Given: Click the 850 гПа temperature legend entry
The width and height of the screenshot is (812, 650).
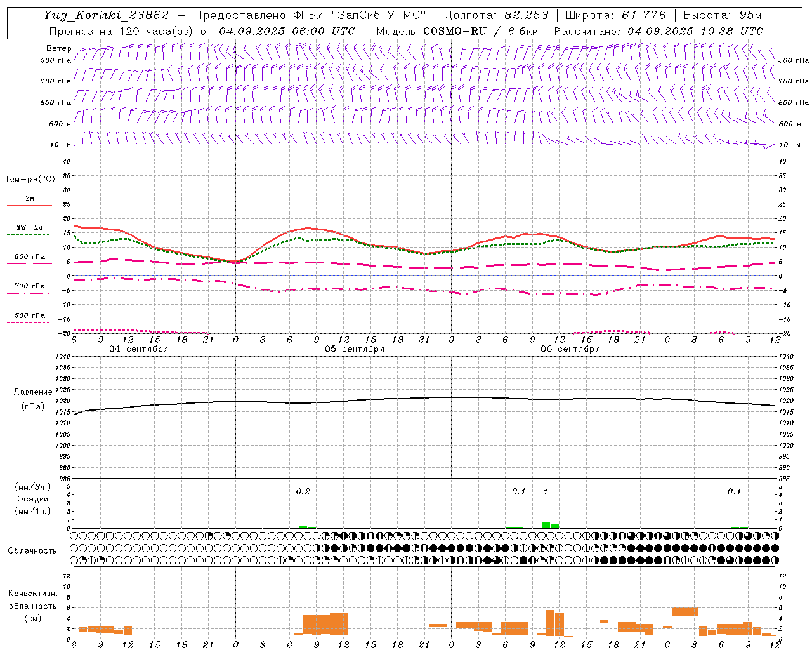Looking at the screenshot, I should pos(30,257).
